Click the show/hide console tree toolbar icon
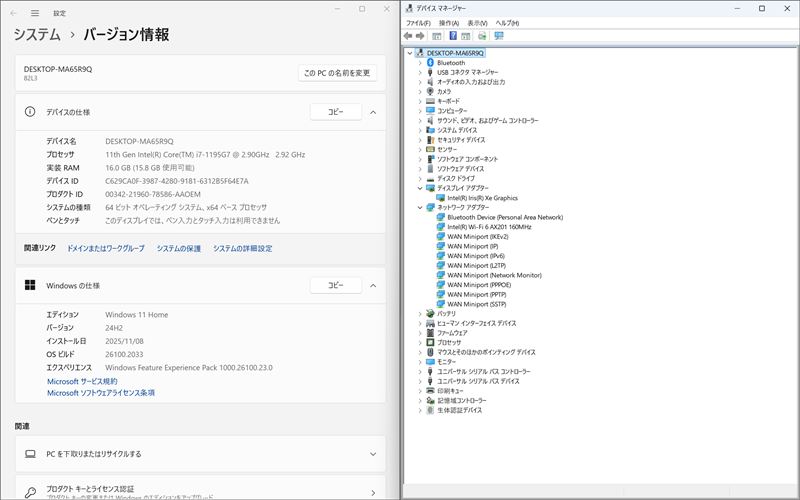The image size is (800, 500). [x=436, y=36]
